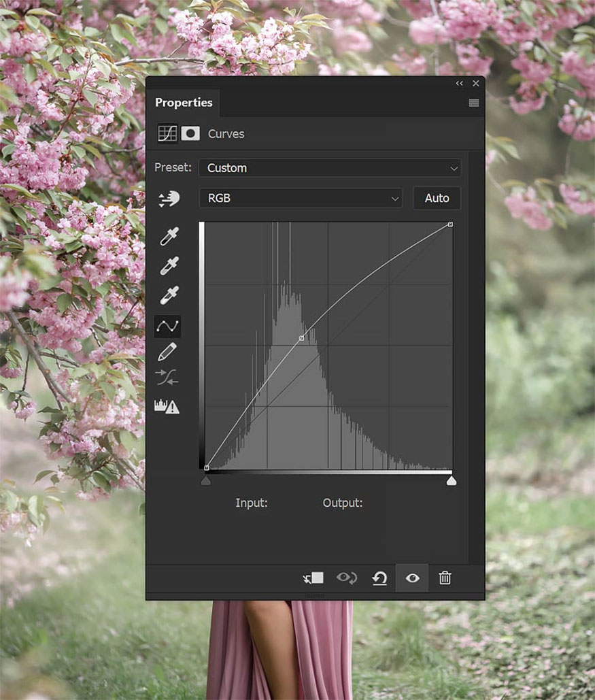The image size is (595, 700).
Task: Click the Preset label text
Action: 173,167
